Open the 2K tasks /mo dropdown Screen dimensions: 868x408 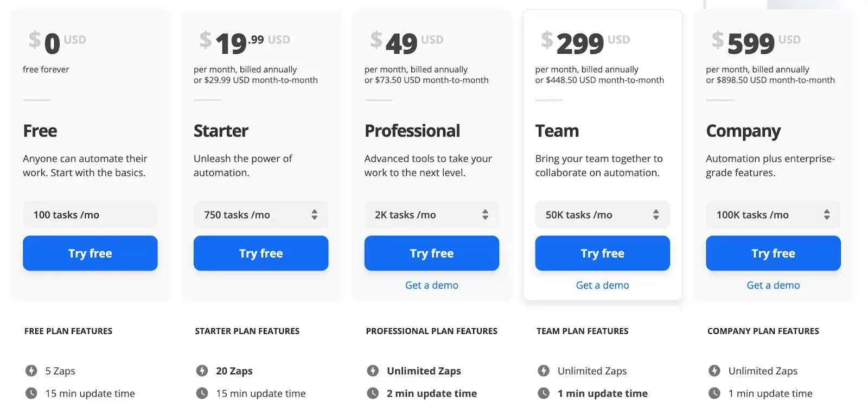pos(431,215)
